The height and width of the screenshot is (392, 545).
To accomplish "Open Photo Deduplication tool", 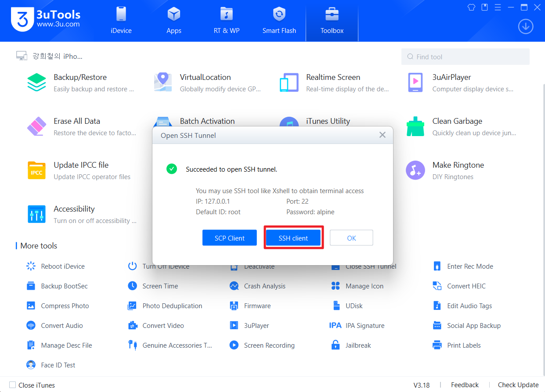I will (x=165, y=306).
